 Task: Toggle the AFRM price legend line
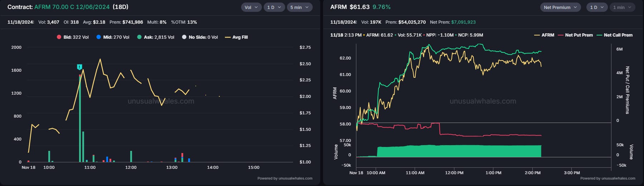pyautogui.click(x=544, y=35)
